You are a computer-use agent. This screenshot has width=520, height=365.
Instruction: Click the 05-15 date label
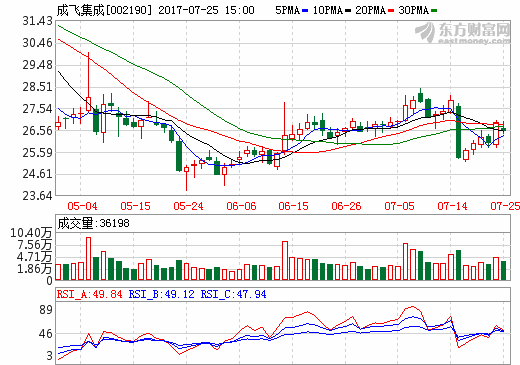[x=135, y=206]
